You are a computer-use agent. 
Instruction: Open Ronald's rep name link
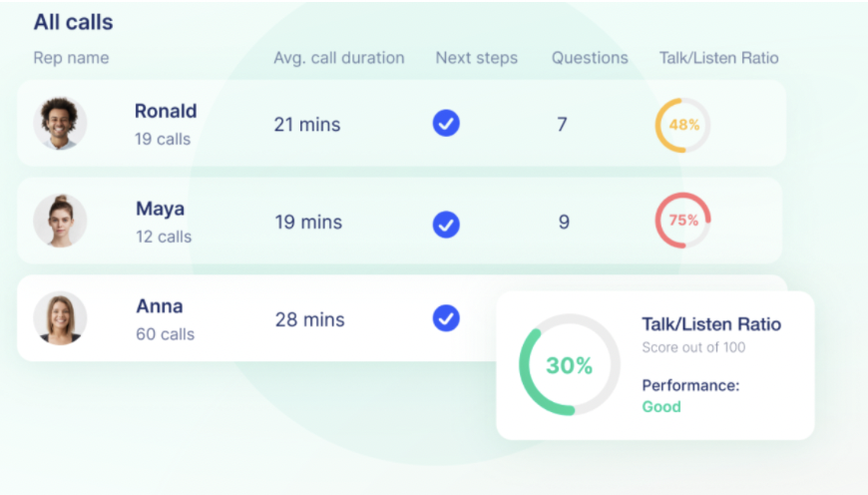[166, 111]
